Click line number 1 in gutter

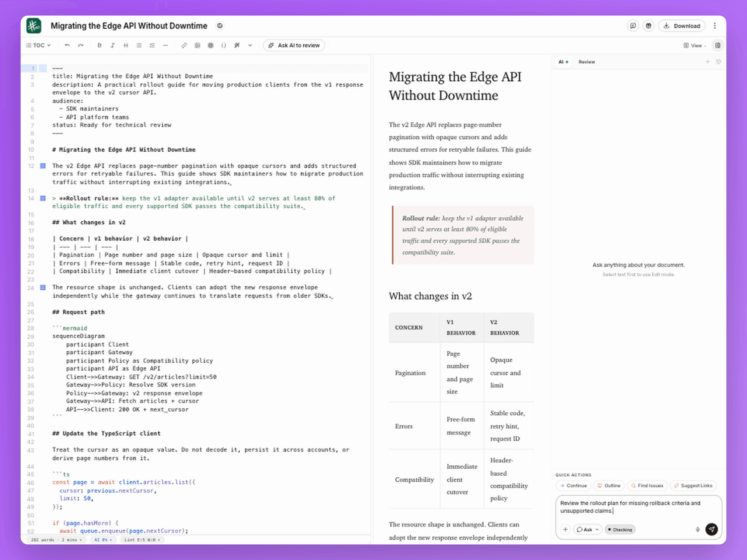[x=33, y=68]
